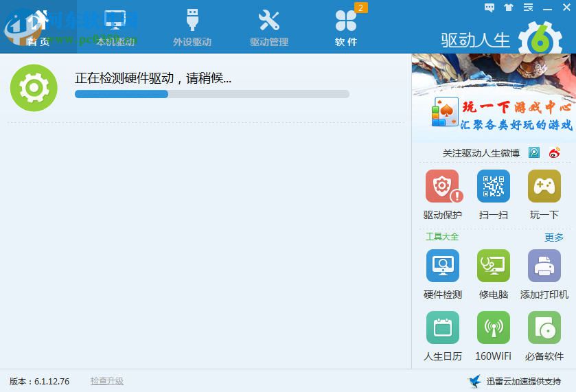Screen dimensions: 576x392
Task: Open the main menu dropdown icon
Action: [x=528, y=8]
